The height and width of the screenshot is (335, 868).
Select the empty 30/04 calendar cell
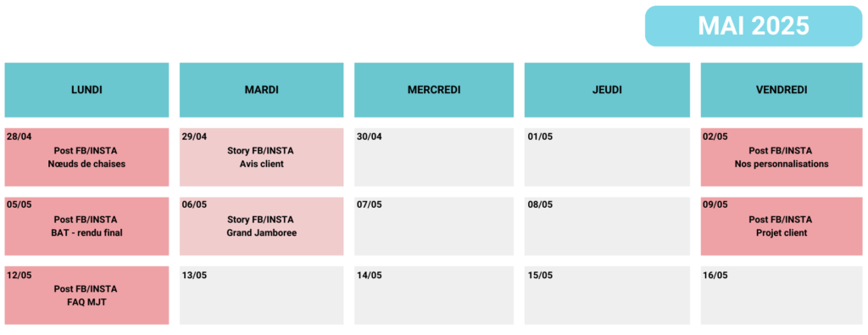coord(434,157)
